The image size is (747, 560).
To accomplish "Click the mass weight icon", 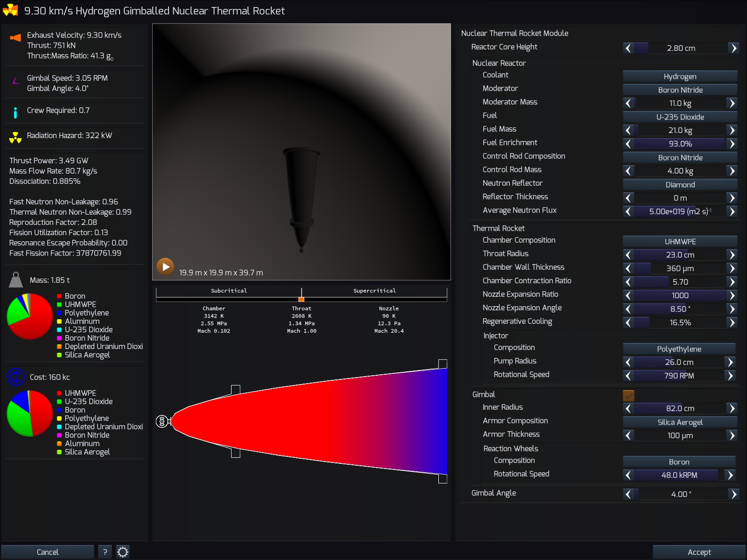I will [x=16, y=280].
